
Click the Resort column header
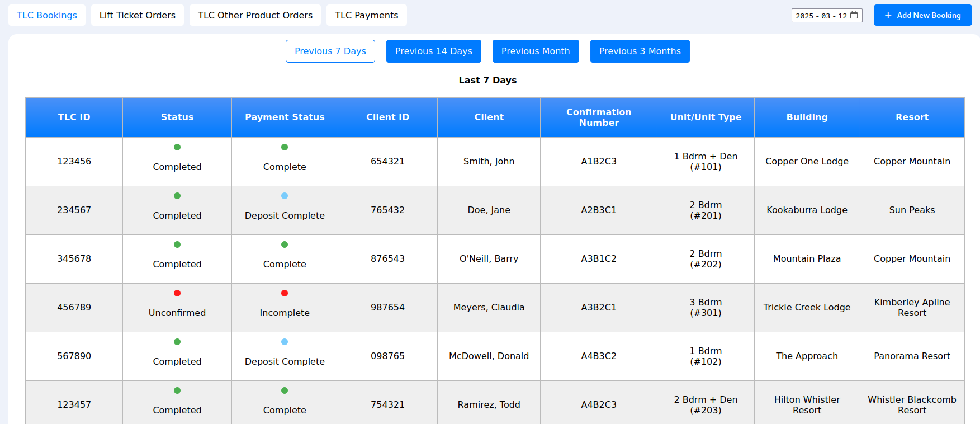(912, 117)
